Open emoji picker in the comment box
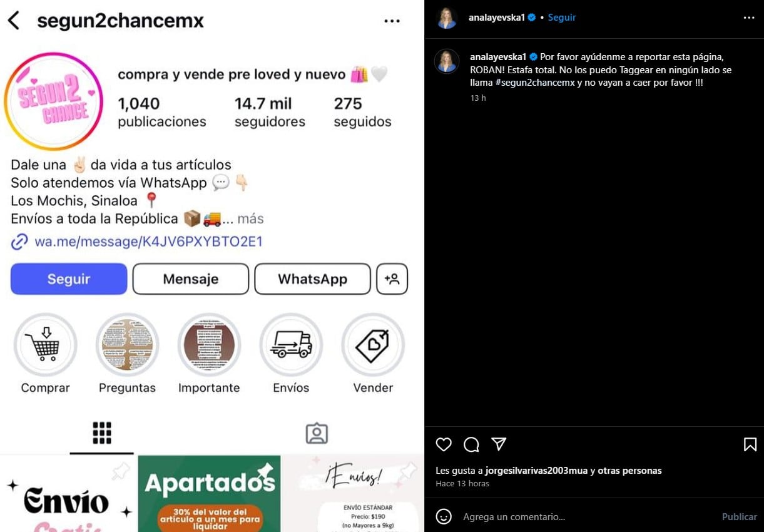This screenshot has height=532, width=764. [444, 516]
